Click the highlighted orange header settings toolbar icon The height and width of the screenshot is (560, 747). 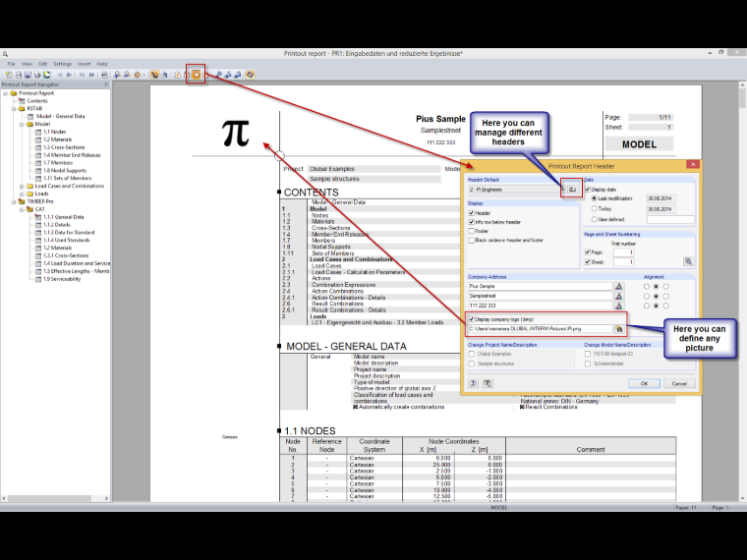pyautogui.click(x=197, y=75)
